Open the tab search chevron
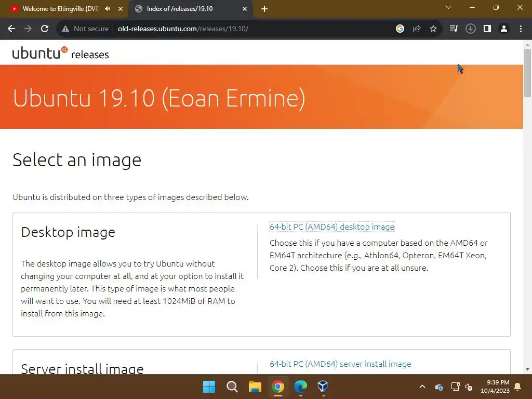This screenshot has width=532, height=399. (448, 7)
